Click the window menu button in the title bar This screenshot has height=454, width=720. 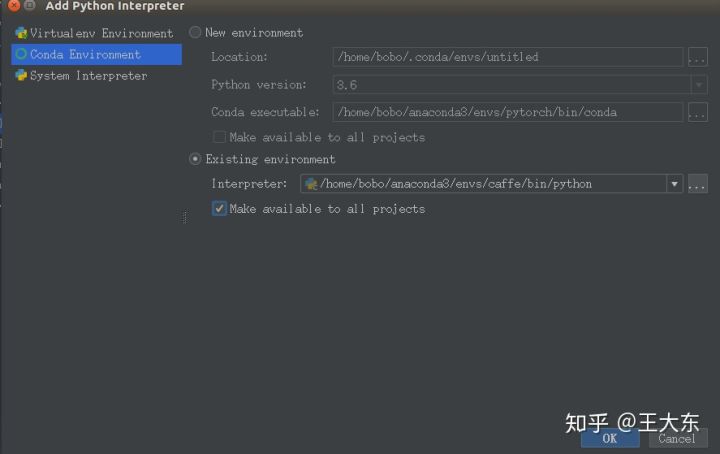pyautogui.click(x=30, y=6)
